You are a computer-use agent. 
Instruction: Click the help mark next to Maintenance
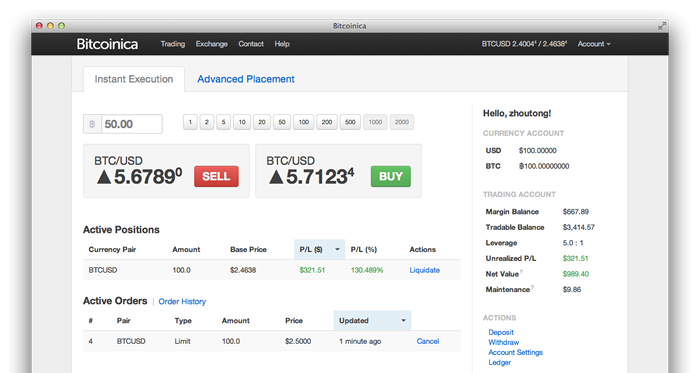pos(532,287)
